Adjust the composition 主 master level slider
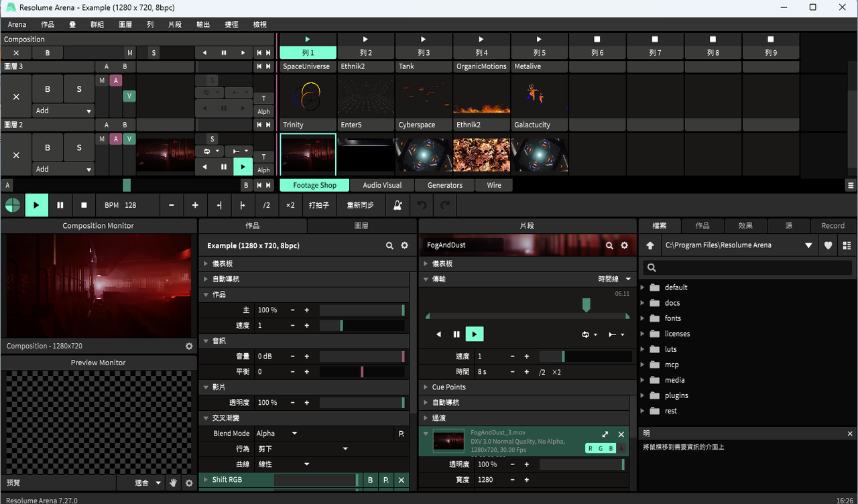 coord(362,310)
